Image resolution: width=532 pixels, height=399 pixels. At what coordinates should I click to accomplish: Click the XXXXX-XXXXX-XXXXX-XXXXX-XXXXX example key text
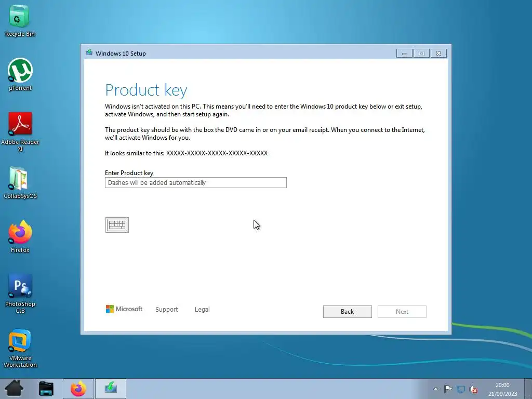(x=217, y=153)
